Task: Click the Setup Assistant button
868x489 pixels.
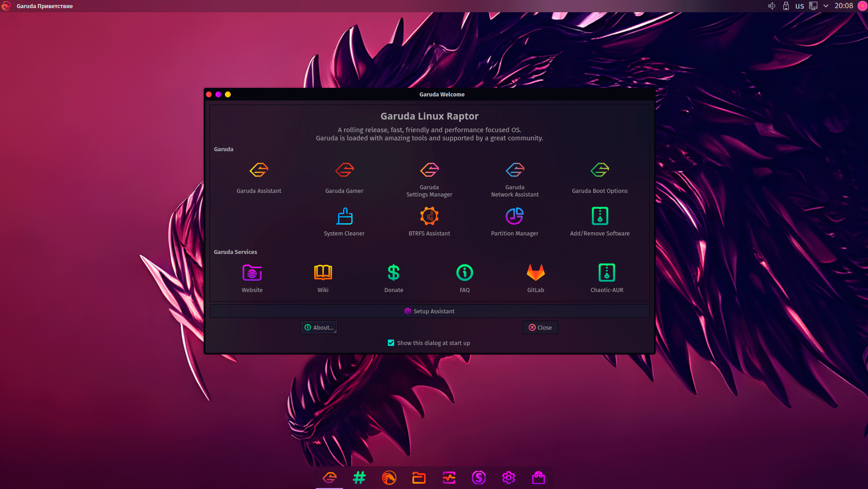Action: coord(429,312)
